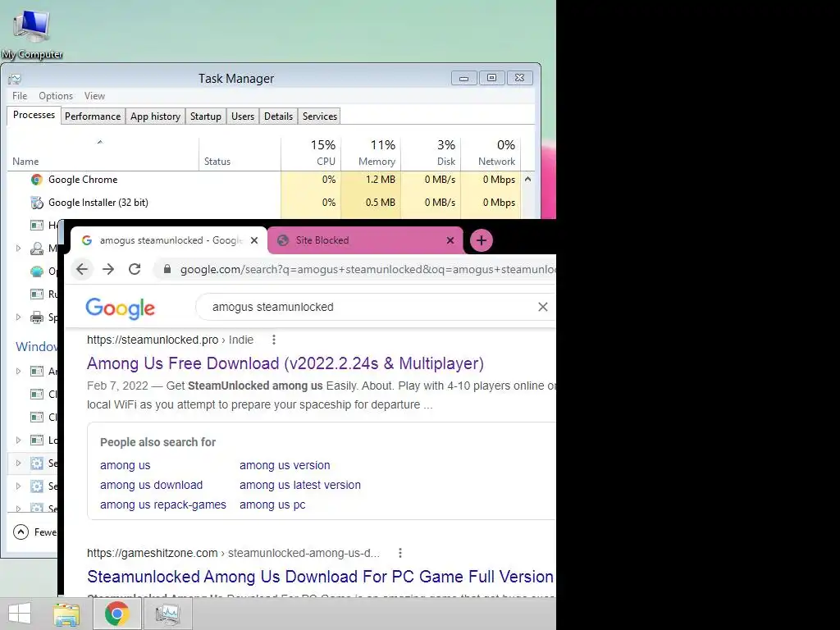Click the scroll-up arrow in process list
This screenshot has width=840, height=630.
(x=527, y=180)
